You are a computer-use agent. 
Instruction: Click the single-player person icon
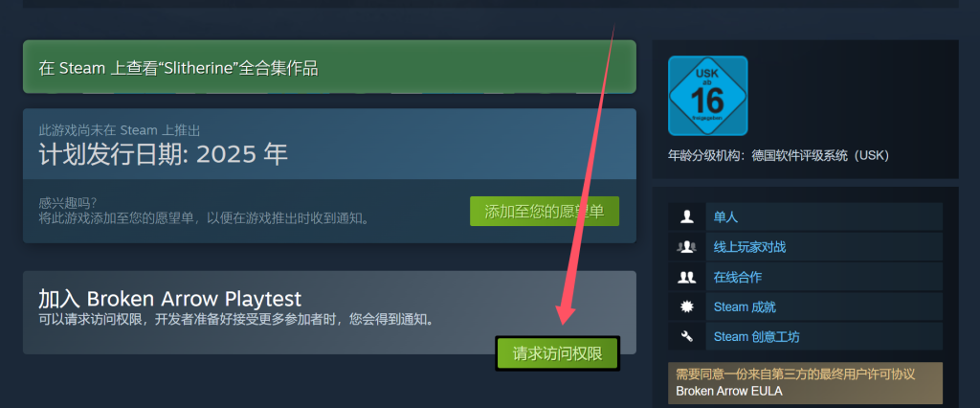pyautogui.click(x=687, y=216)
